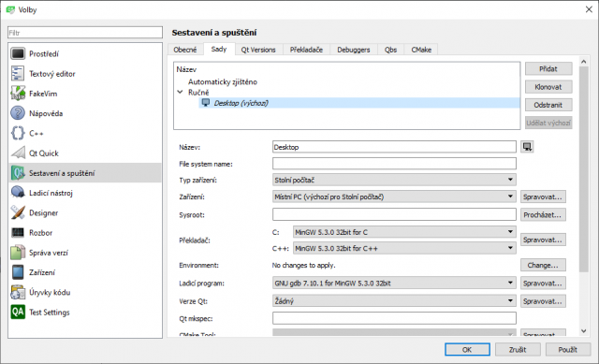Click Spravovat next to Verze Qt
Viewport: 599px width, 364px height.
coord(543,301)
